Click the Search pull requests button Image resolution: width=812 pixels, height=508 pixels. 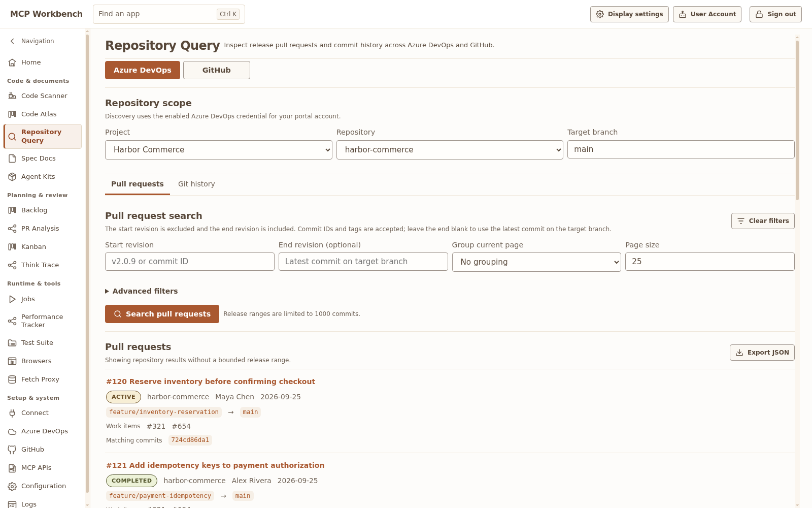click(162, 314)
